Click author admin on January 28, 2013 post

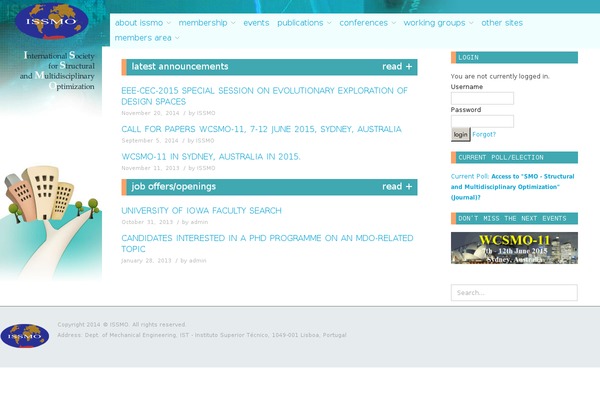(x=198, y=261)
